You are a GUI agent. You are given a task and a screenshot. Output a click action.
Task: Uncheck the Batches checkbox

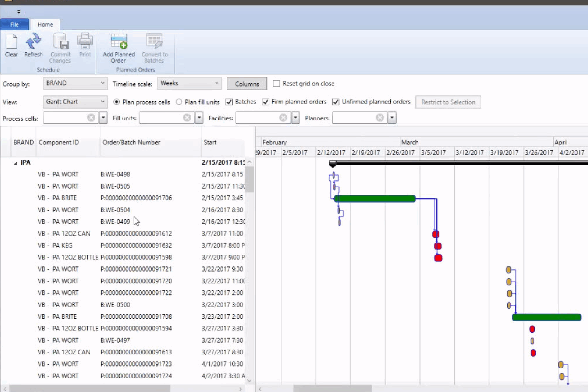[x=229, y=102]
